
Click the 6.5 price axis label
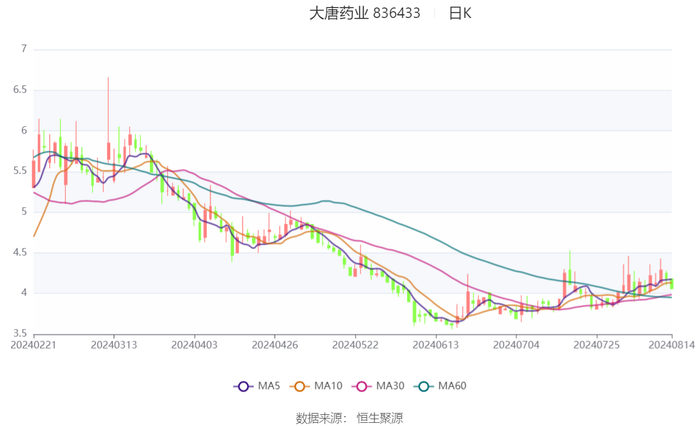(x=18, y=89)
